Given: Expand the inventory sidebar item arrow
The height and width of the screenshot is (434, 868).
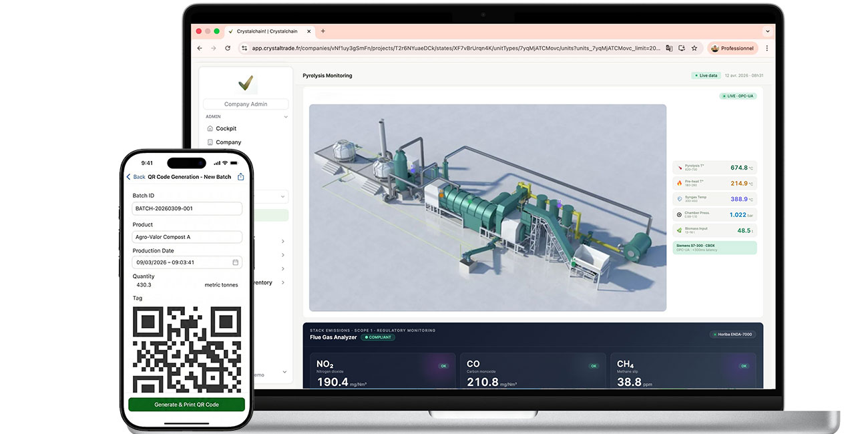Looking at the screenshot, I should click(283, 282).
